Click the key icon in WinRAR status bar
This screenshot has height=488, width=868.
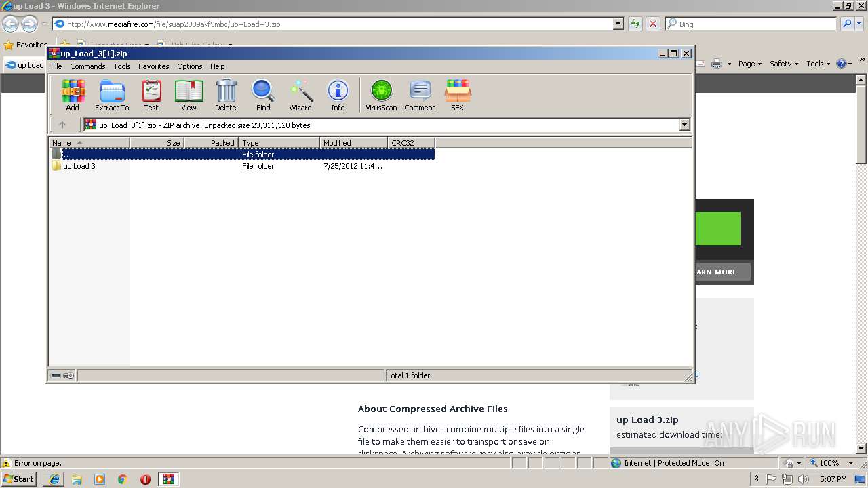click(68, 375)
